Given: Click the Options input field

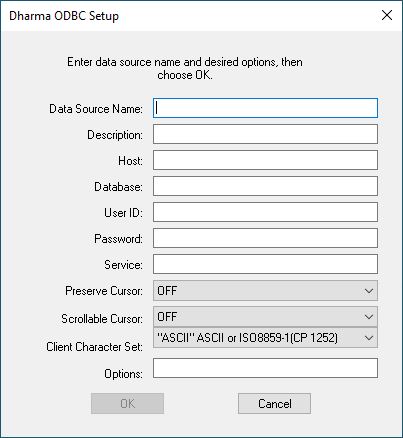Looking at the screenshot, I should coord(265,368).
